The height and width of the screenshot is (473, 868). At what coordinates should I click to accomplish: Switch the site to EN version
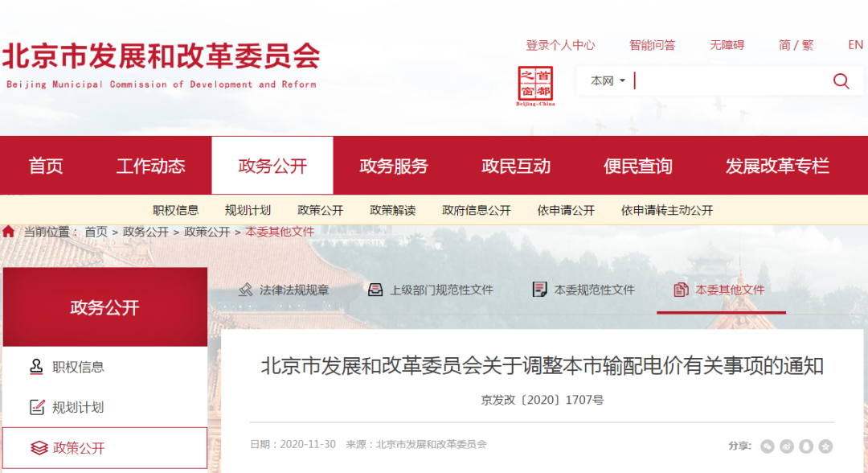click(x=854, y=45)
